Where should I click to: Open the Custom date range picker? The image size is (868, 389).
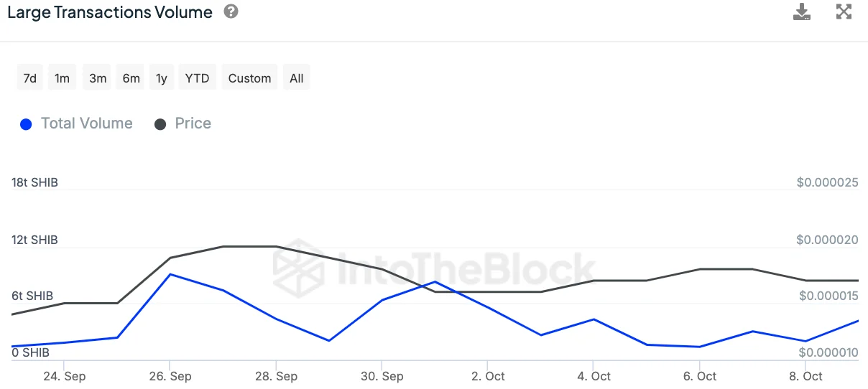coord(249,78)
